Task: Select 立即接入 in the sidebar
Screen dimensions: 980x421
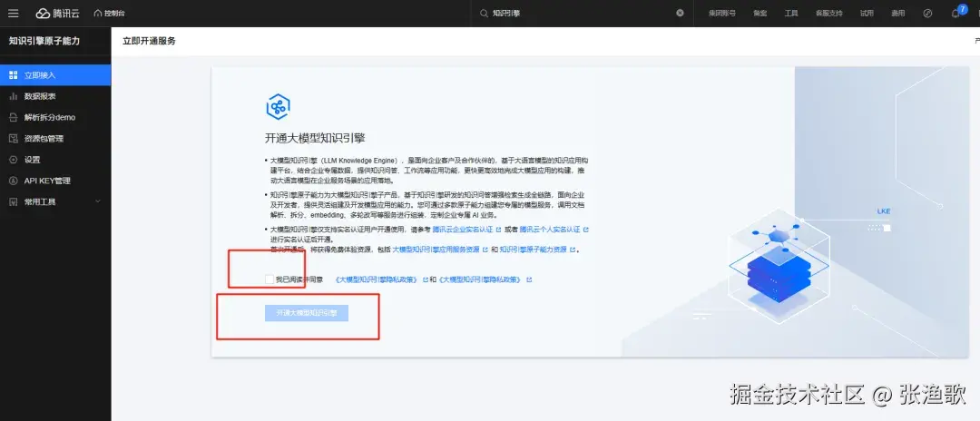Action: click(55, 75)
